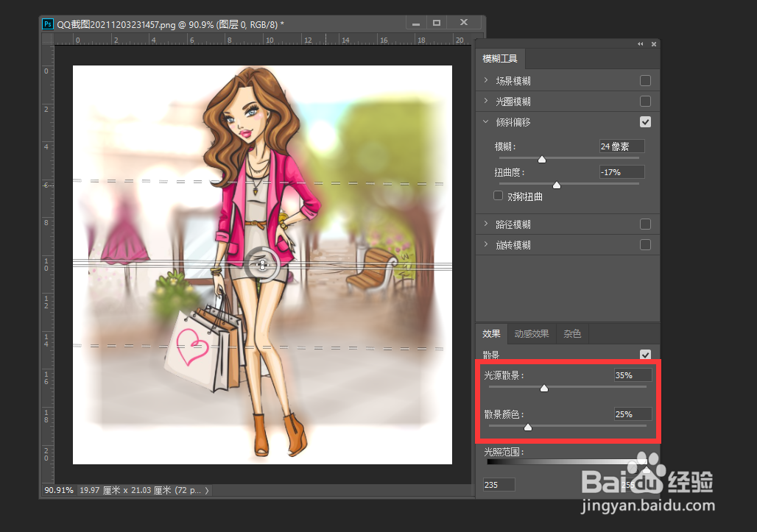Expand the 光圈模糊 section

click(486, 102)
